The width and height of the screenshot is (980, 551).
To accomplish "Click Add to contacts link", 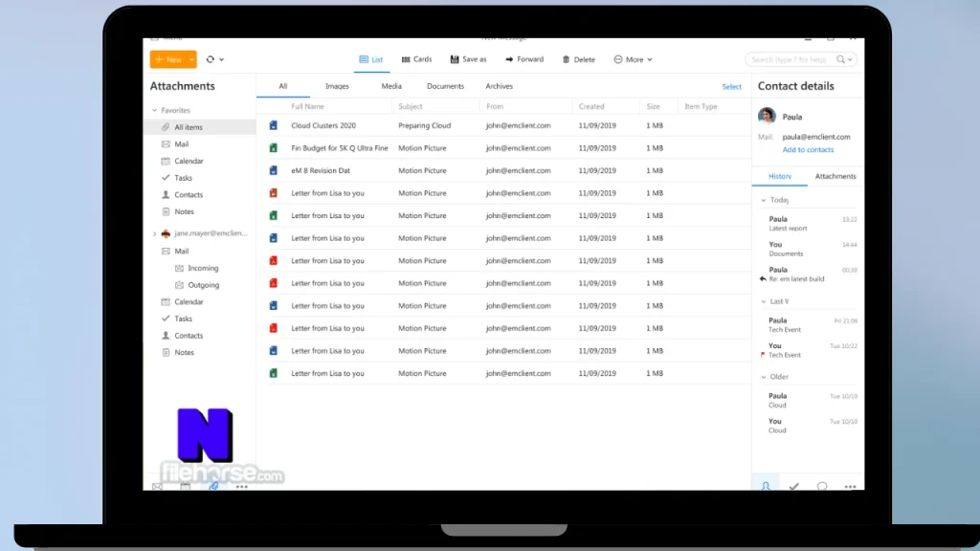I will [808, 150].
